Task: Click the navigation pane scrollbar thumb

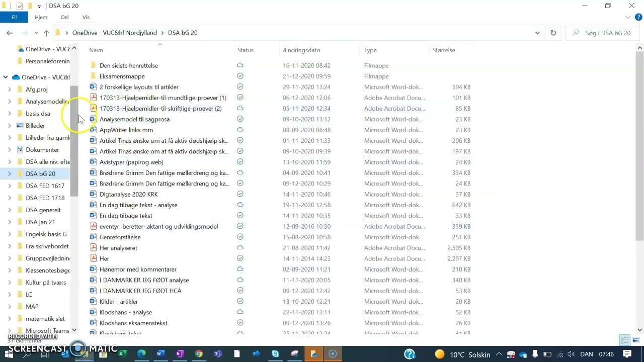Action: [74, 141]
